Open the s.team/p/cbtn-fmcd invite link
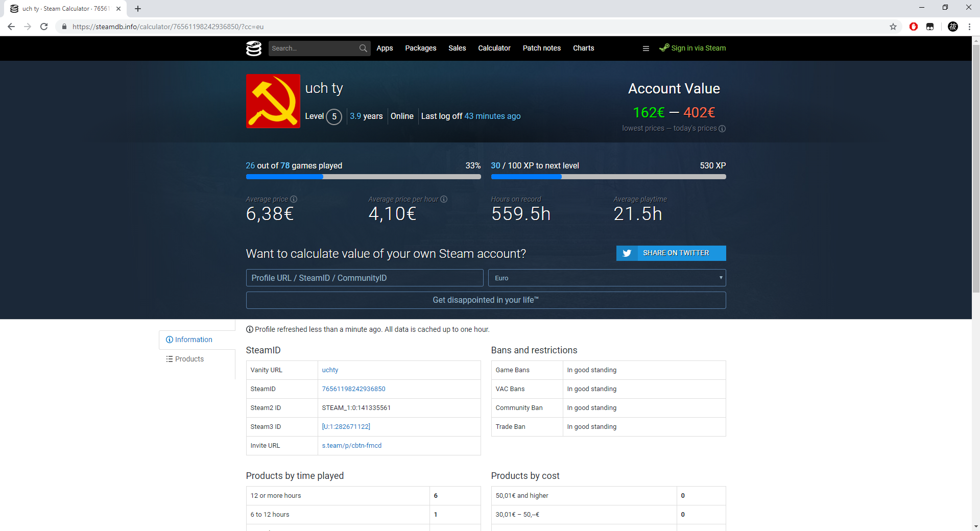Viewport: 980px width, 531px height. (x=352, y=446)
